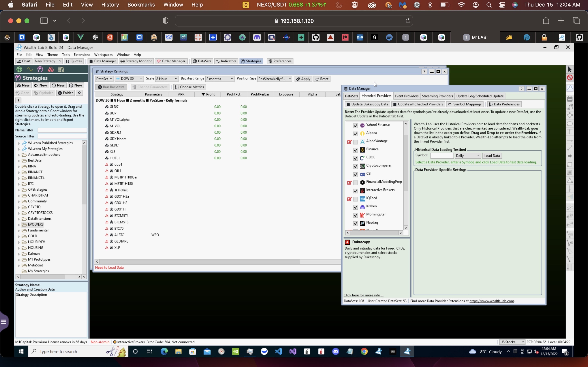Enable the IQFeed provider checkbox

point(355,199)
